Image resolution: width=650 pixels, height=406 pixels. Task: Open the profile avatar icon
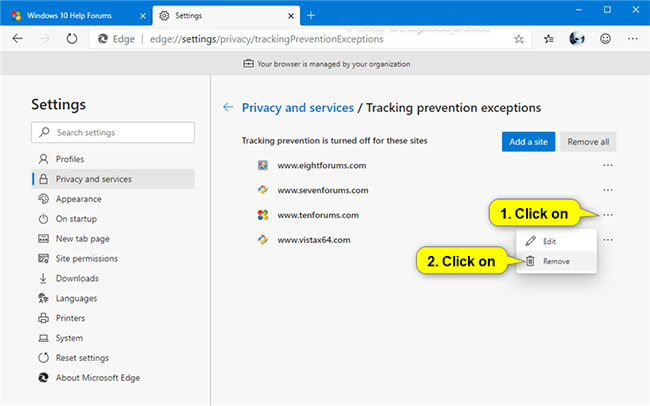click(577, 39)
